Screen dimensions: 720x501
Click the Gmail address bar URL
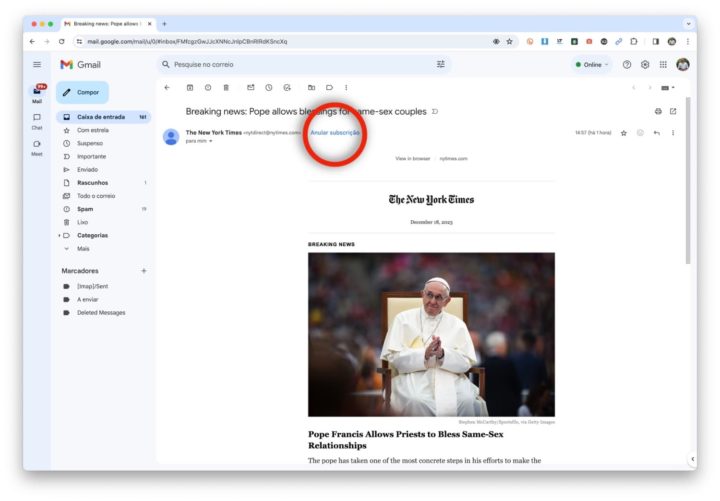[x=187, y=41]
